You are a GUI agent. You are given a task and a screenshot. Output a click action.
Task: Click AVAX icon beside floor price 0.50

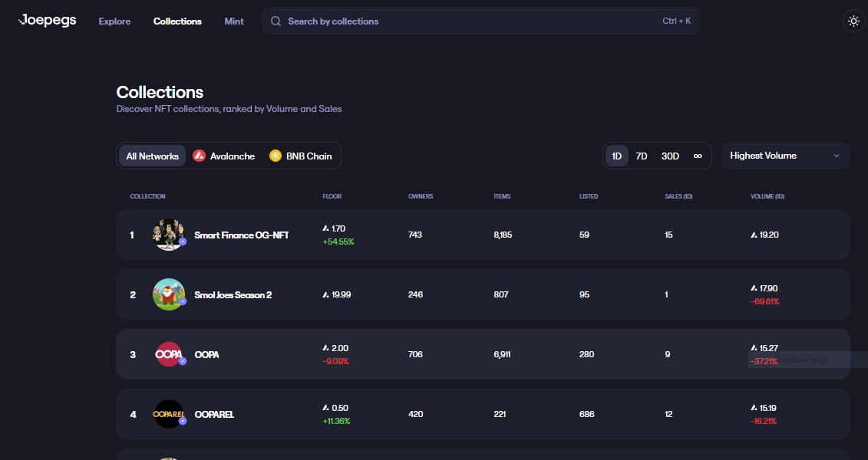(x=325, y=407)
